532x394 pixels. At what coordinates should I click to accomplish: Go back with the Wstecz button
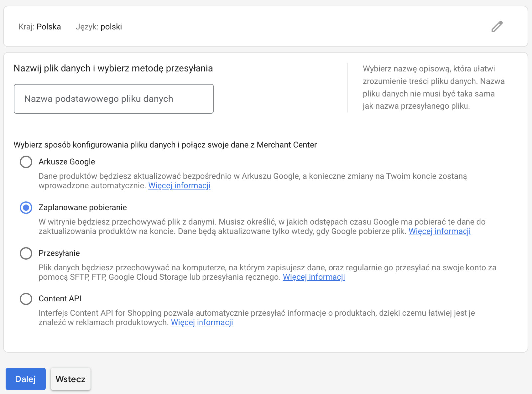70,379
